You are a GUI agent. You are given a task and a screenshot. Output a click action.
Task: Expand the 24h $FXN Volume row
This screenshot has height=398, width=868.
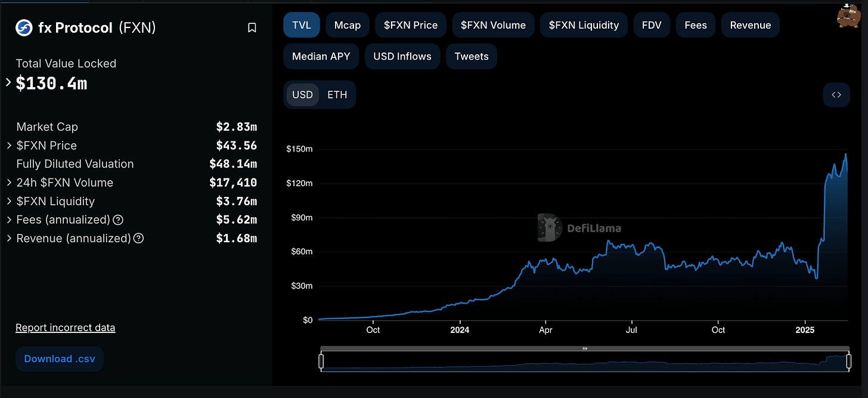pos(9,183)
